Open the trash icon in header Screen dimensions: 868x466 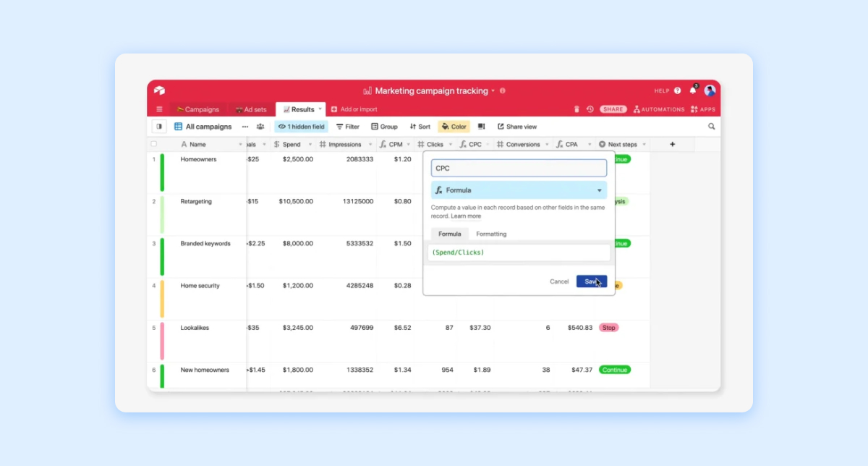(576, 109)
